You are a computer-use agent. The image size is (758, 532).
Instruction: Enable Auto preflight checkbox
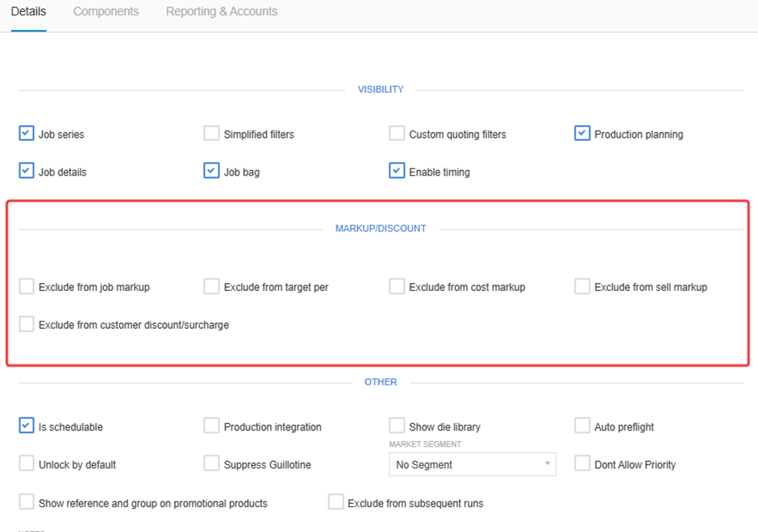tap(582, 426)
